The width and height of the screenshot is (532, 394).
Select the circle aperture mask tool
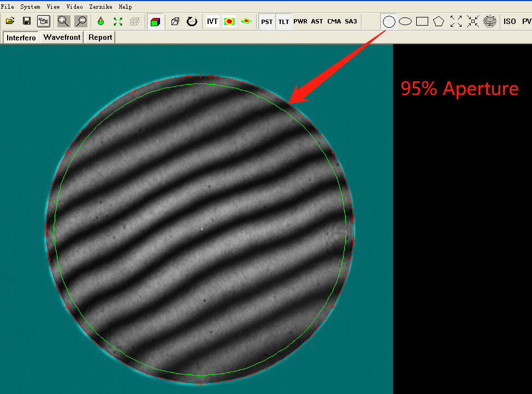(x=389, y=22)
